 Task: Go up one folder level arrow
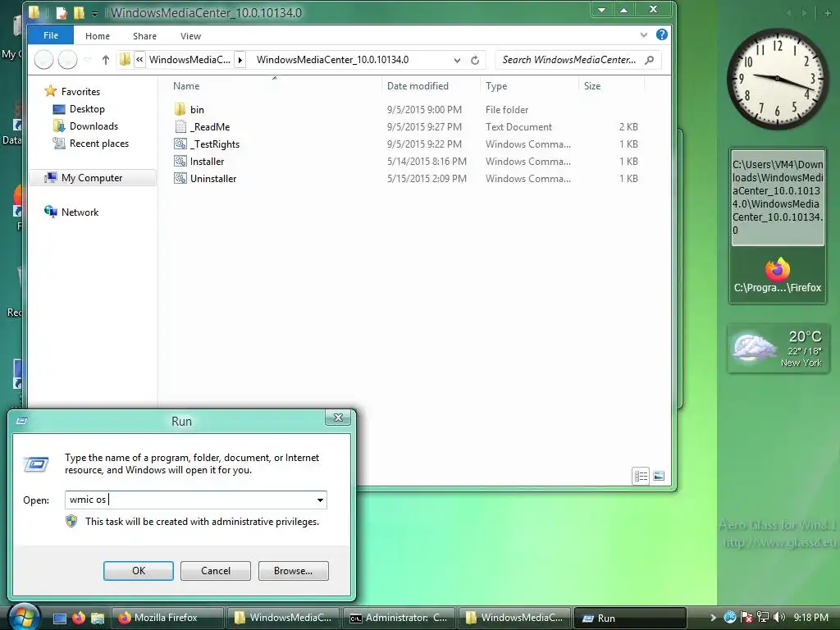coord(106,59)
